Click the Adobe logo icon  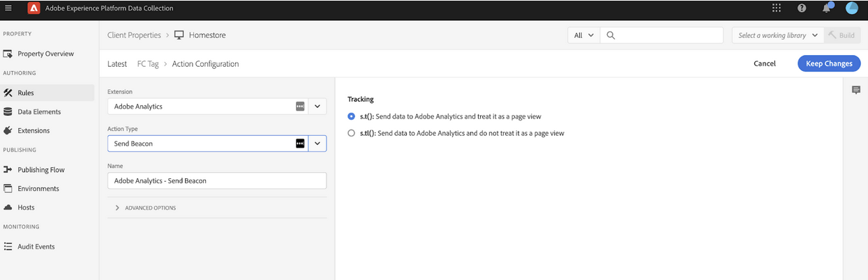pyautogui.click(x=33, y=8)
